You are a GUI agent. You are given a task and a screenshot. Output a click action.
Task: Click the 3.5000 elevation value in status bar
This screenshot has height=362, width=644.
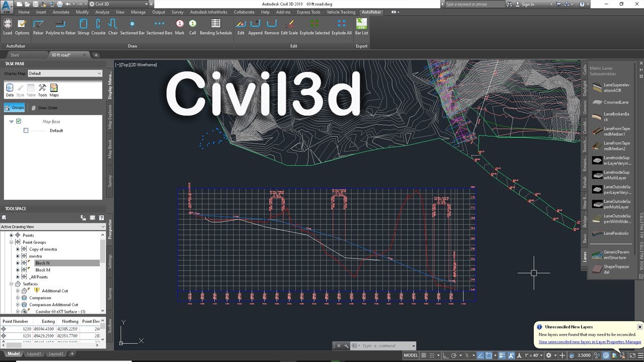[x=584, y=355]
